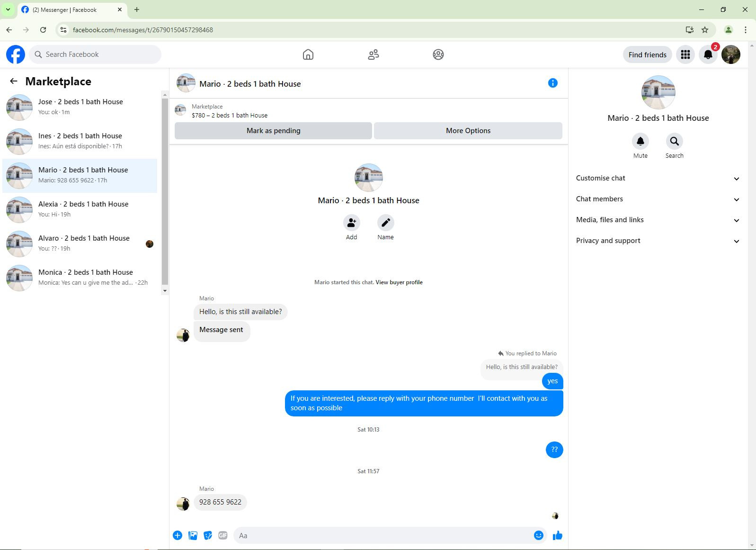Go back from Marketplace chat list
The height and width of the screenshot is (550, 756).
(13, 81)
